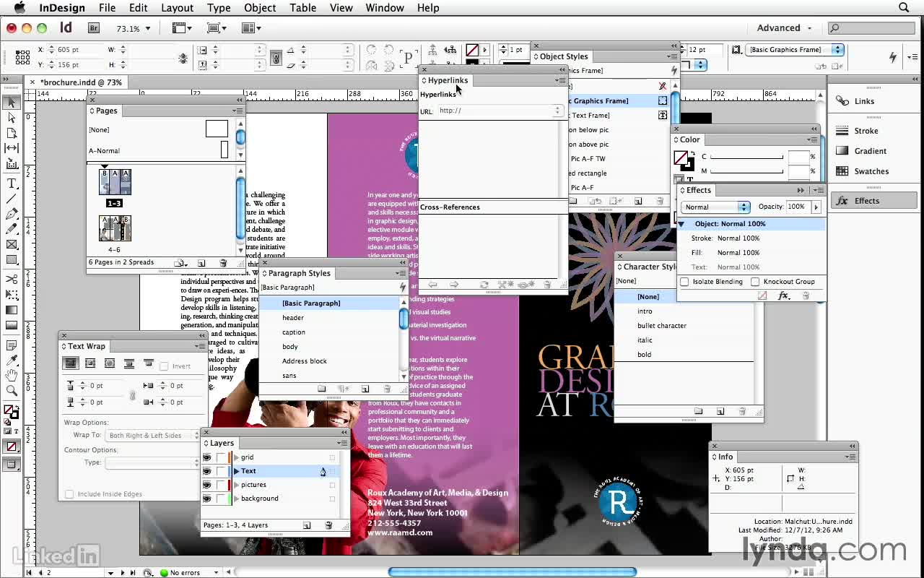Choose Wrap around bounding box in Text Wrap
The width and height of the screenshot is (924, 578).
pyautogui.click(x=90, y=364)
